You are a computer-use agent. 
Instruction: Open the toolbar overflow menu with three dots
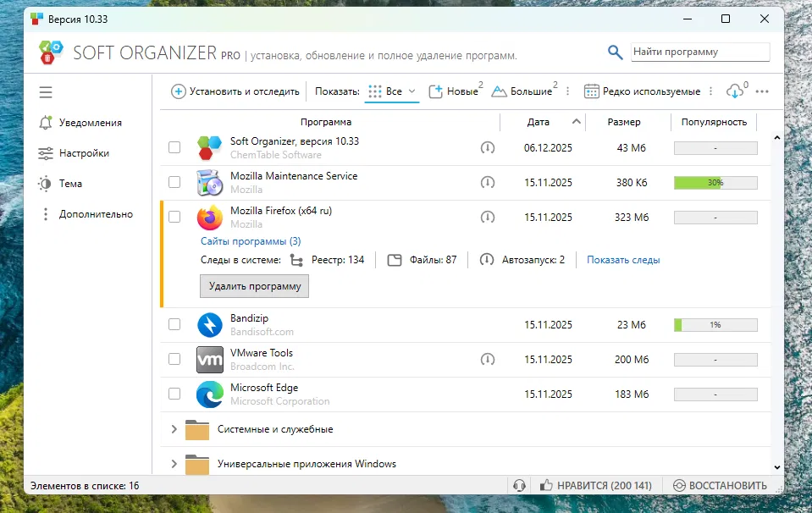point(760,90)
